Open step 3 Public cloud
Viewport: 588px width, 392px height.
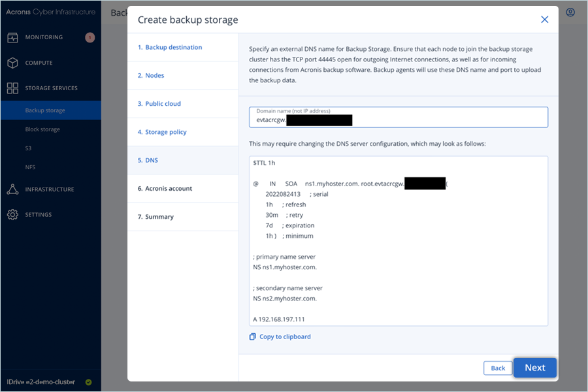163,104
